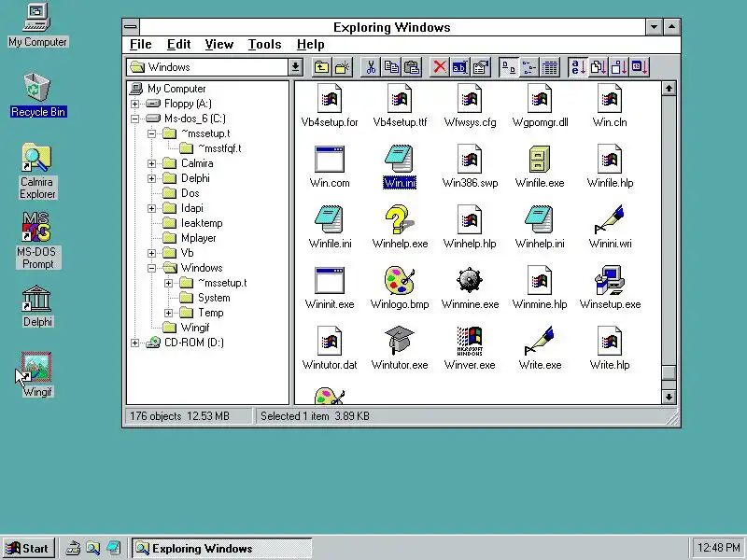The height and width of the screenshot is (560, 747).
Task: Select the Winini.wri document icon
Action: pyautogui.click(x=610, y=219)
